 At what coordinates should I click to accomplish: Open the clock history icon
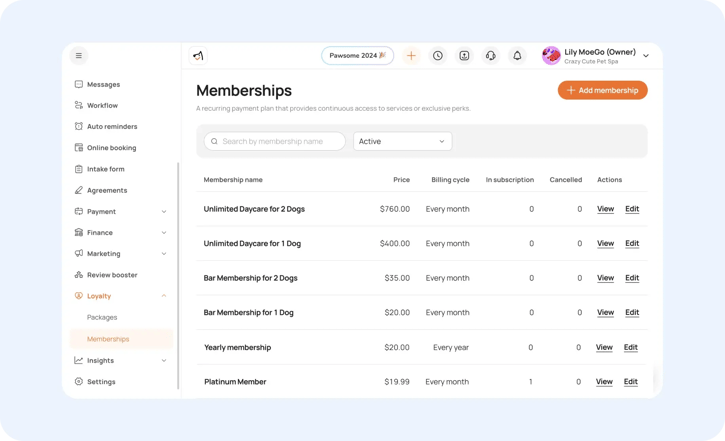pos(437,56)
